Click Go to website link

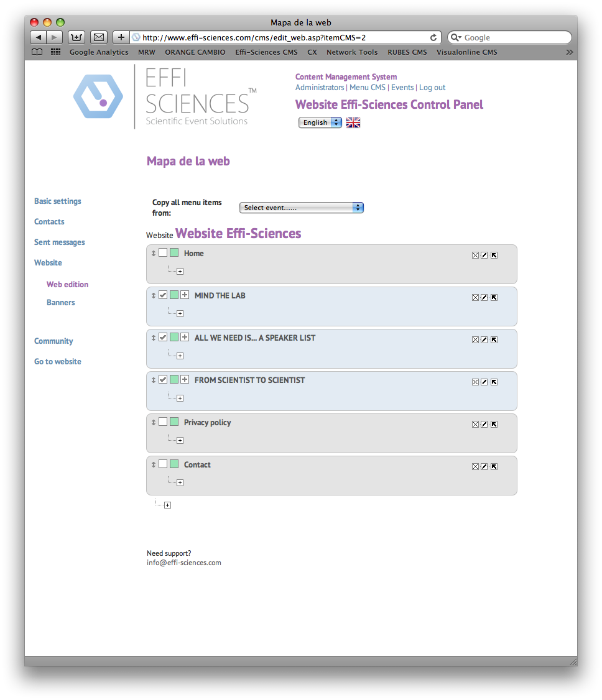[58, 362]
